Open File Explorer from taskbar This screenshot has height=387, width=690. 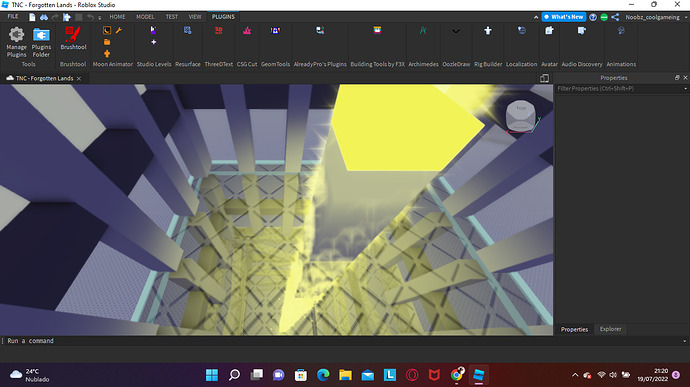click(x=345, y=375)
